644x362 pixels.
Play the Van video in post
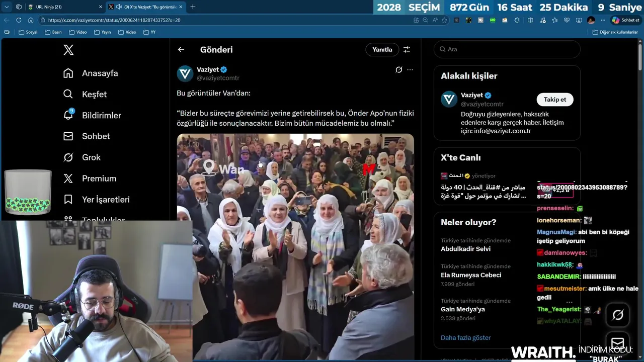295,246
